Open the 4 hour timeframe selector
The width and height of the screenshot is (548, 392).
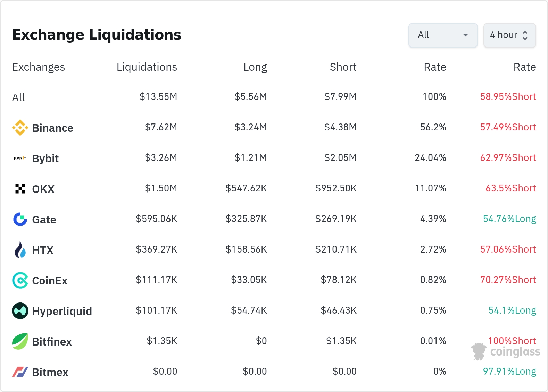[x=509, y=35]
